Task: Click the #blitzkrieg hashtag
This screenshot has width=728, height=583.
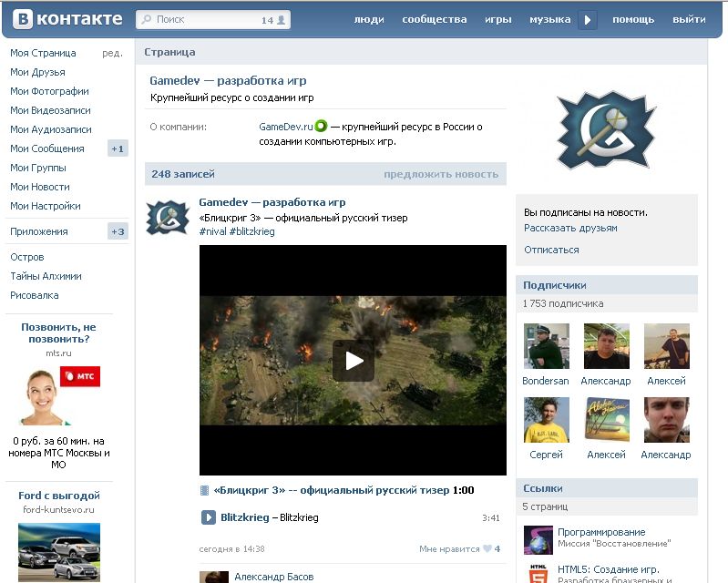Action: pos(251,231)
